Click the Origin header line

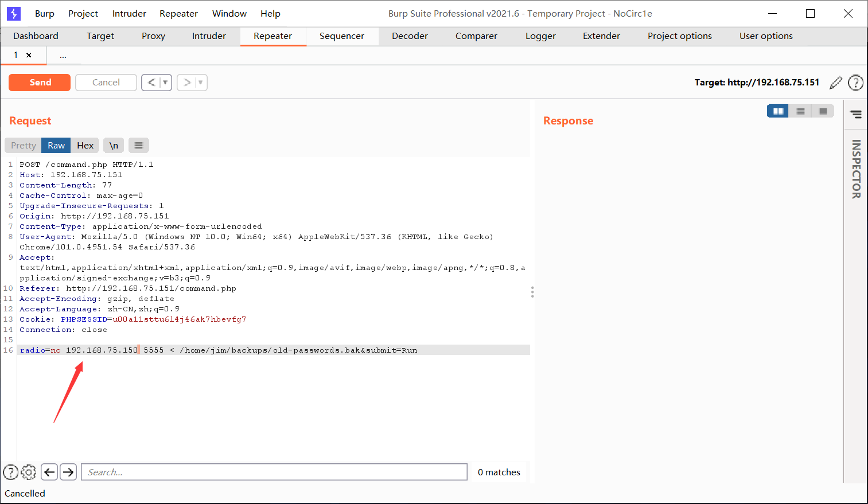pyautogui.click(x=94, y=216)
